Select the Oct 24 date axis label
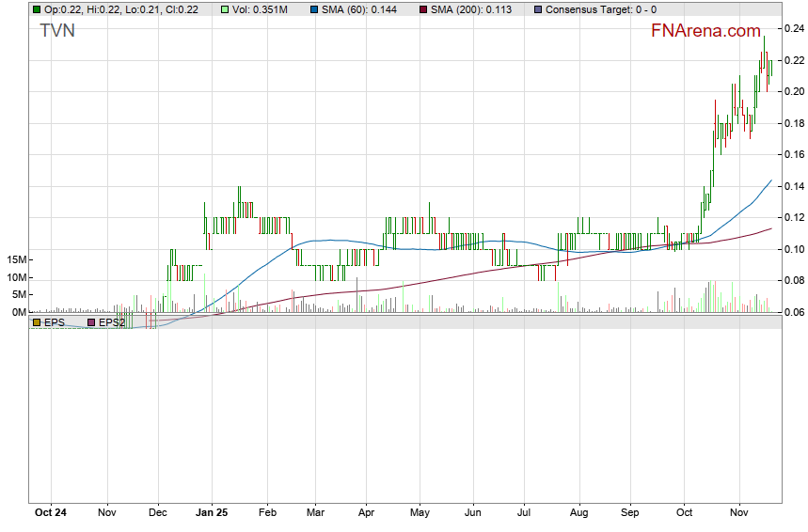The width and height of the screenshot is (808, 532). pyautogui.click(x=50, y=513)
